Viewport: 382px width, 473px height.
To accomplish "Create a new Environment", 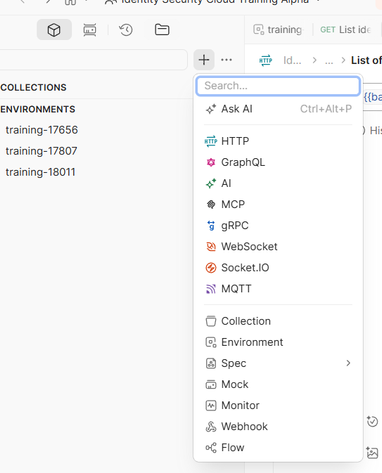I will click(x=278, y=342).
